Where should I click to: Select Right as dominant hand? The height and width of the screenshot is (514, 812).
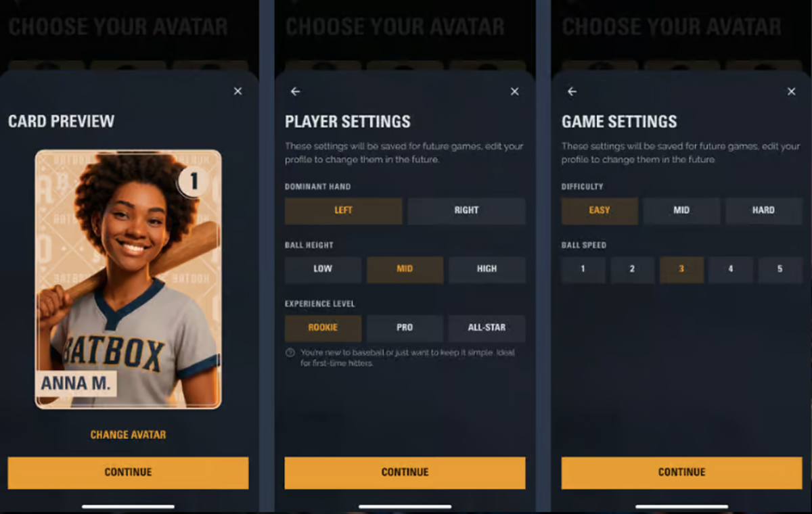click(466, 210)
